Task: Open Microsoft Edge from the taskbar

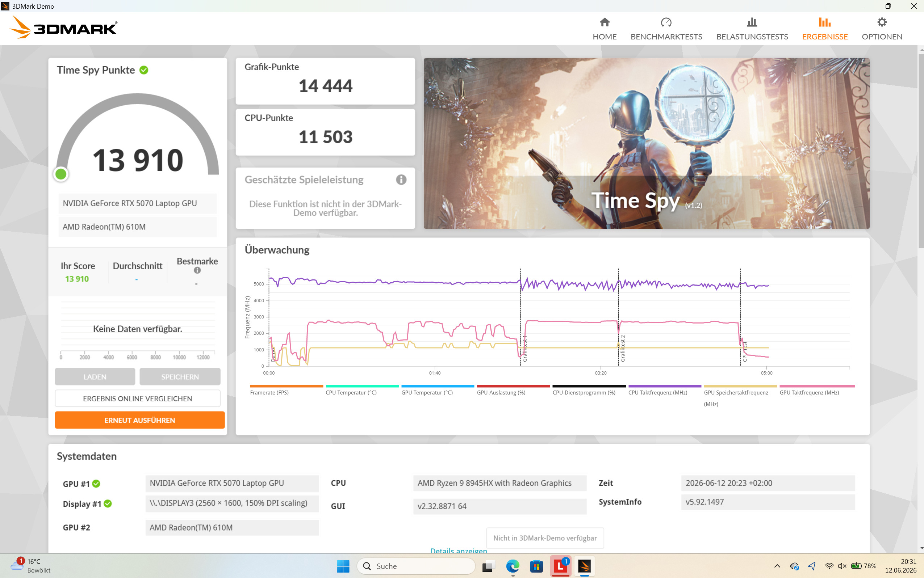Action: tap(513, 566)
